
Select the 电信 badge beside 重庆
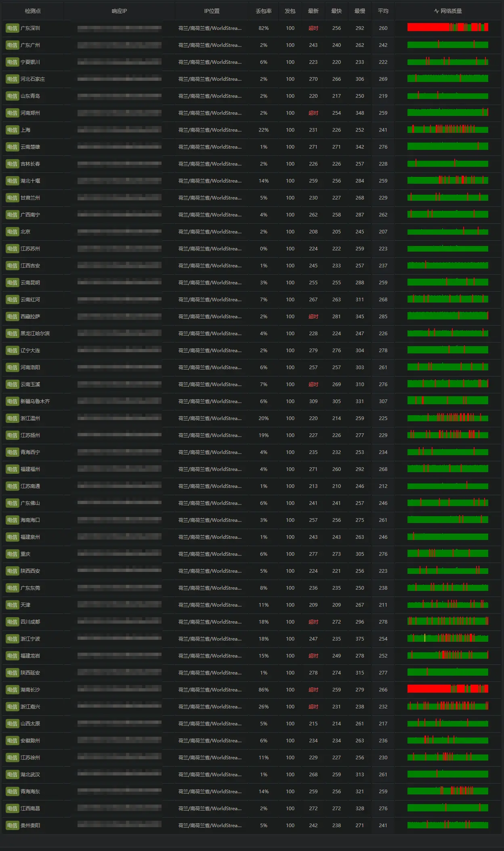coord(12,554)
